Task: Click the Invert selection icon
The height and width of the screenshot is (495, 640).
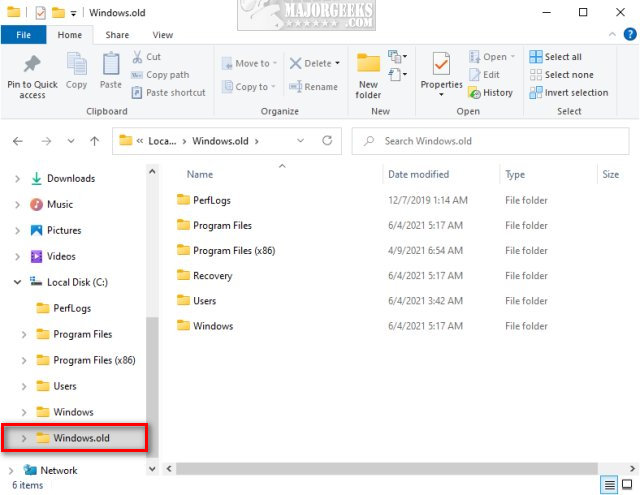Action: [x=536, y=93]
